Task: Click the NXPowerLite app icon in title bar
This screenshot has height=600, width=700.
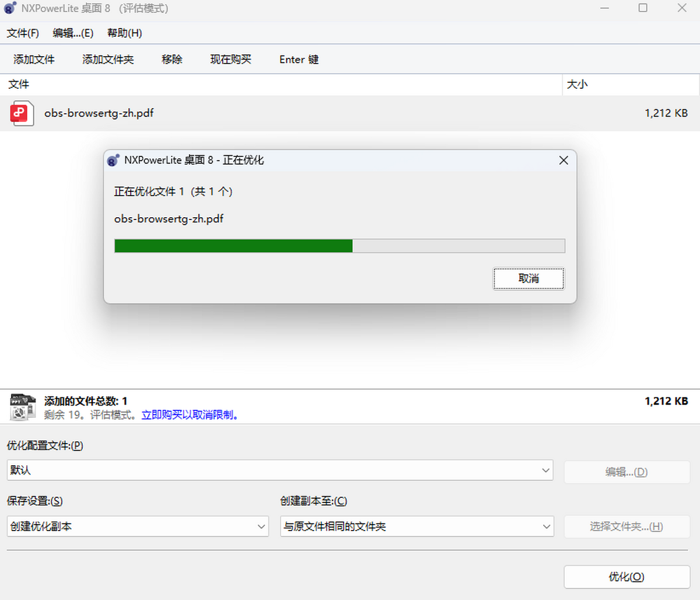Action: 10,8
